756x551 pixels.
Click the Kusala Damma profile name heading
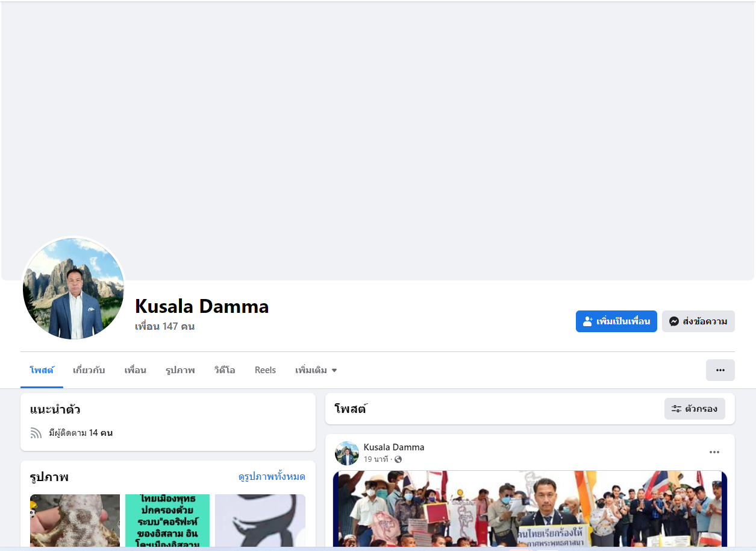202,306
